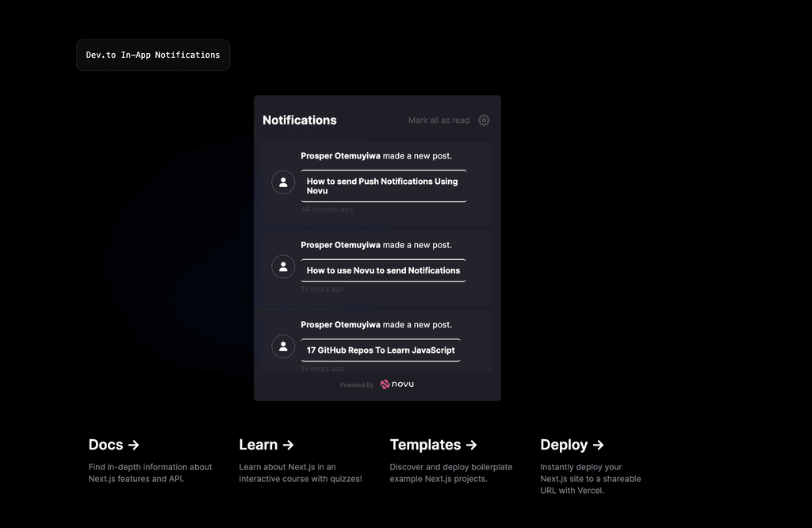Click the Dev.to In-App Notifications header box
The width and height of the screenshot is (812, 528).
(x=152, y=55)
